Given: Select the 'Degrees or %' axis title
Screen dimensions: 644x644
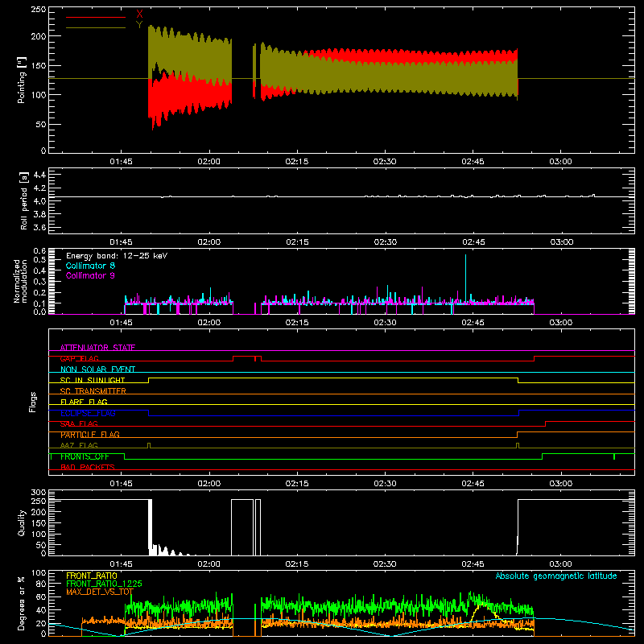Looking at the screenshot, I should pos(22,603).
